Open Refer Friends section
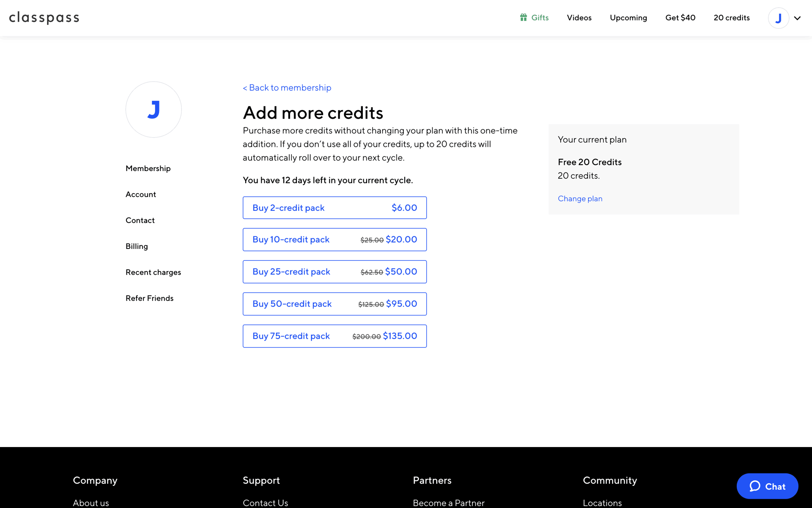This screenshot has height=508, width=812. pos(149,298)
